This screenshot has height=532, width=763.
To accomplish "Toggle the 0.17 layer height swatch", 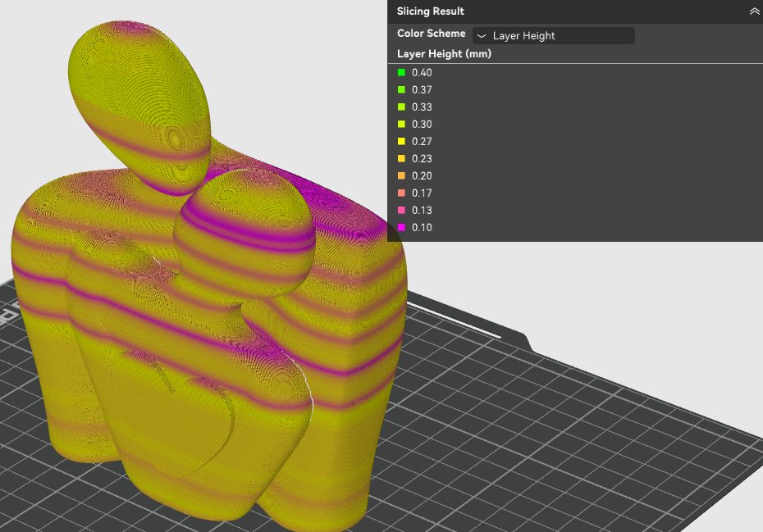I will tap(401, 193).
